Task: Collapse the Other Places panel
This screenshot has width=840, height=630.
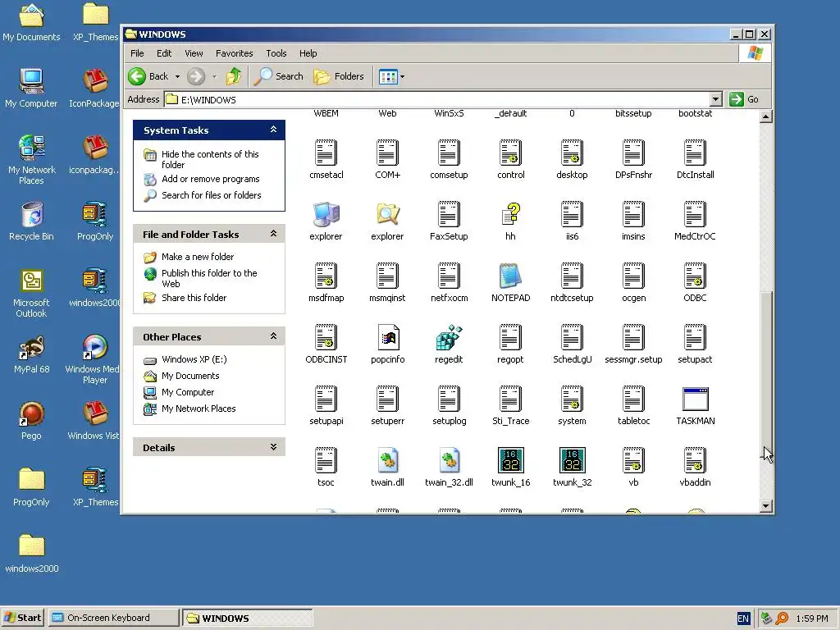Action: pyautogui.click(x=273, y=336)
